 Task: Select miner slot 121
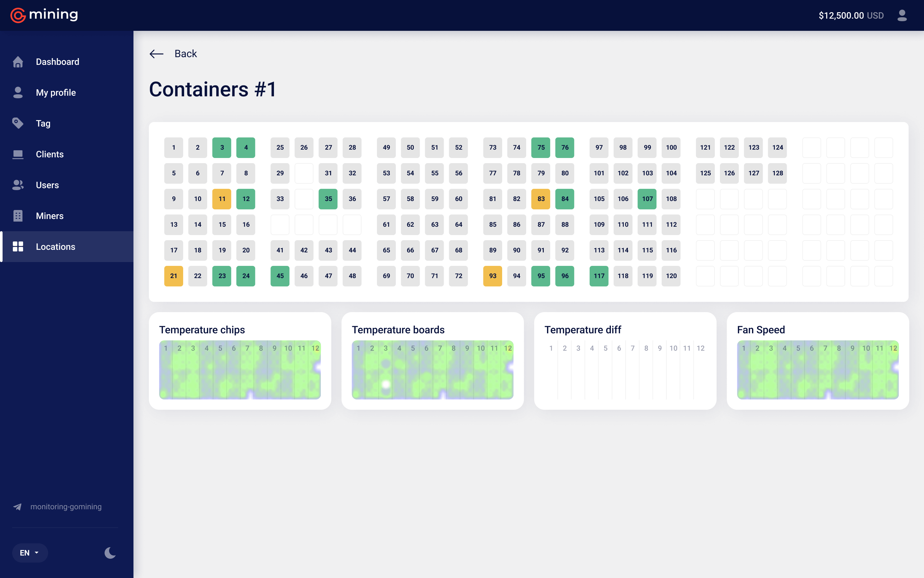[705, 148]
